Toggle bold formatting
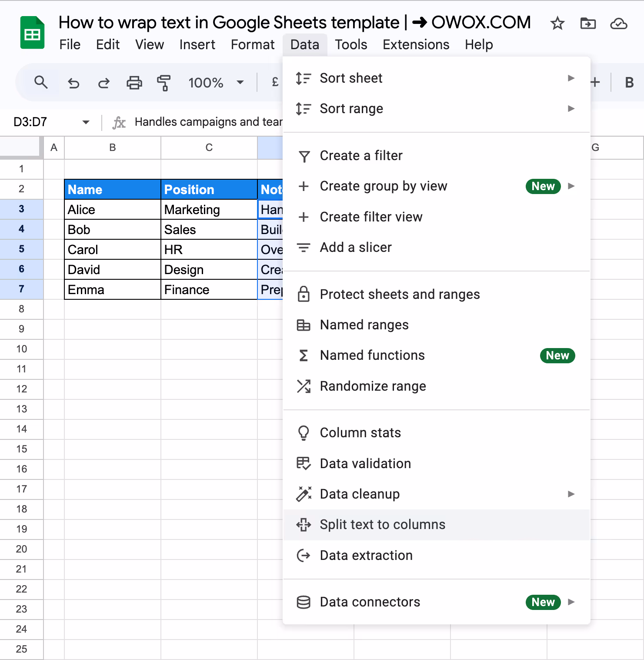 pyautogui.click(x=629, y=83)
